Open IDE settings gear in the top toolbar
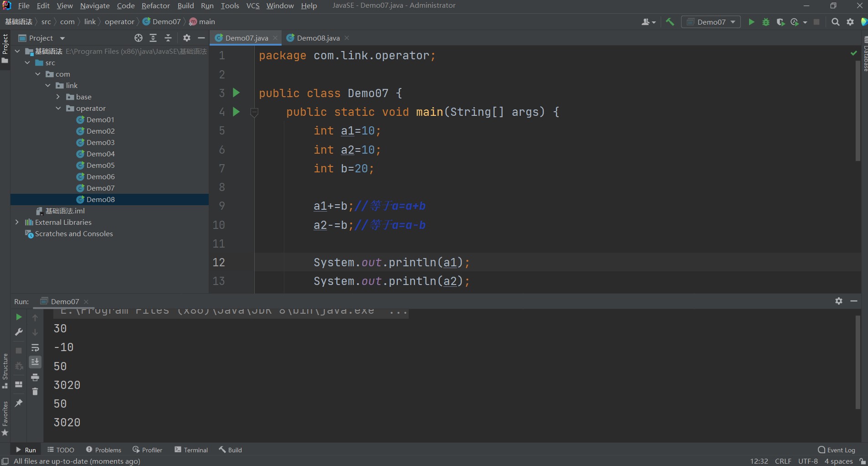 click(x=850, y=22)
